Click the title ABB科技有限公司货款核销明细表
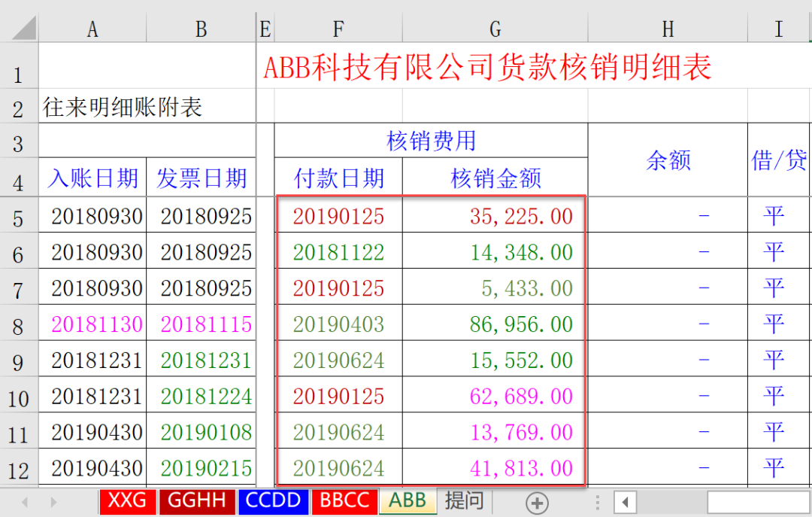 (487, 68)
